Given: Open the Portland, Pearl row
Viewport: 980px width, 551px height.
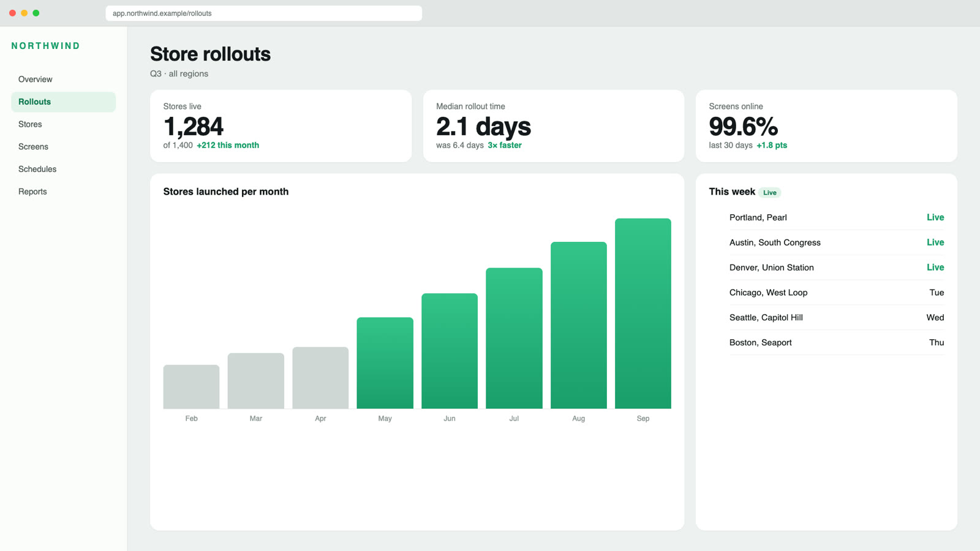Looking at the screenshot, I should [837, 217].
